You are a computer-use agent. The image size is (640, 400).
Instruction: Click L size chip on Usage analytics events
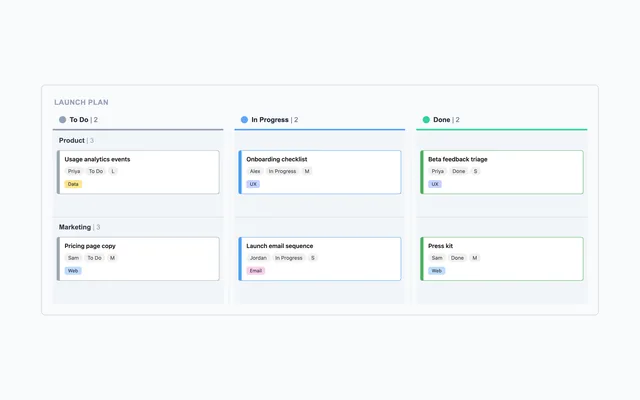[x=113, y=171]
